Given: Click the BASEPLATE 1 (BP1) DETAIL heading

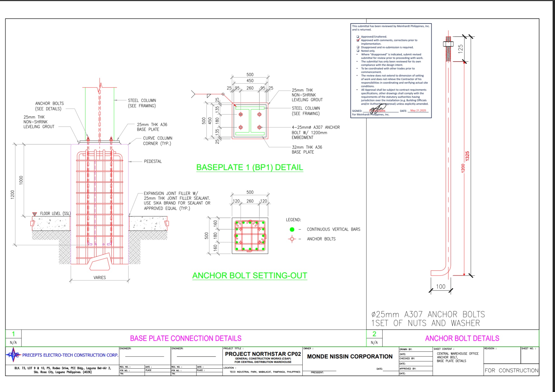Looking at the screenshot, I should 250,167.
